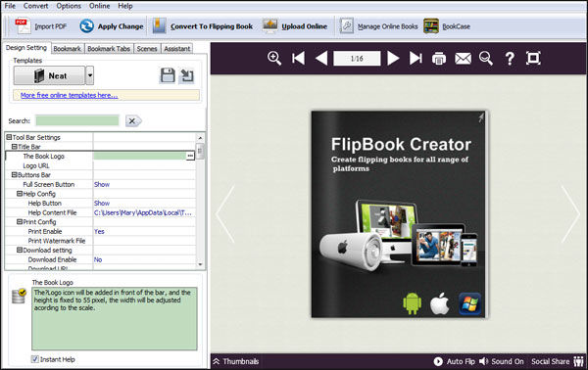Viewport: 588px width, 370px height.
Task: Click the settings list scrollbar down arrow
Action: pos(200,264)
